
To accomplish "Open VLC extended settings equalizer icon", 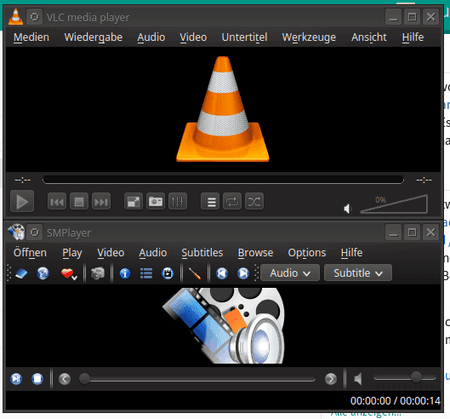I will (x=177, y=202).
